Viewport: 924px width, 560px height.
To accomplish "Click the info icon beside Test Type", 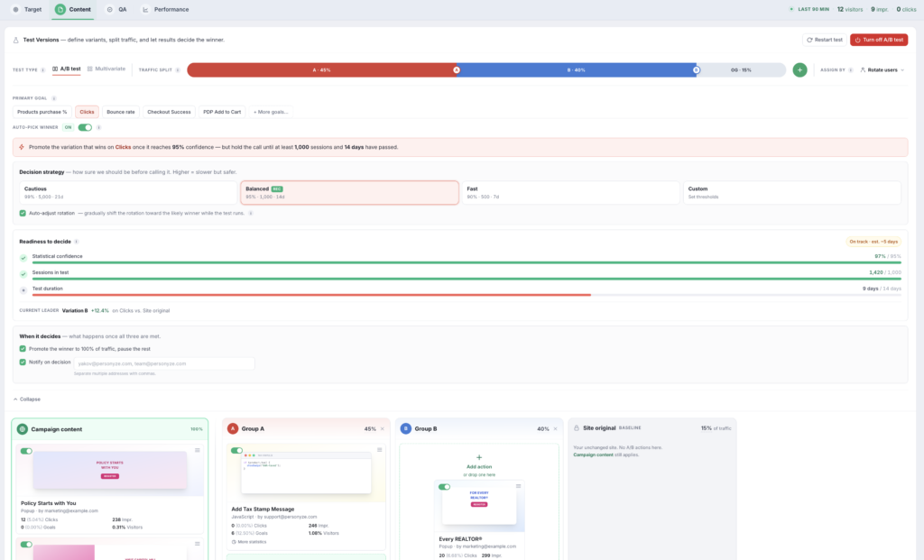I will [x=43, y=70].
